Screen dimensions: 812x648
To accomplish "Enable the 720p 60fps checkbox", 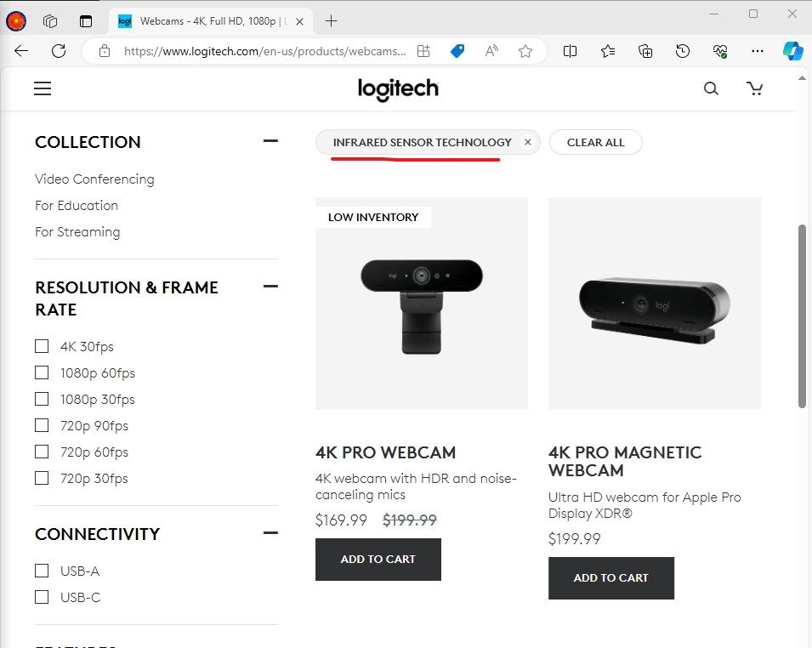I will pyautogui.click(x=42, y=452).
